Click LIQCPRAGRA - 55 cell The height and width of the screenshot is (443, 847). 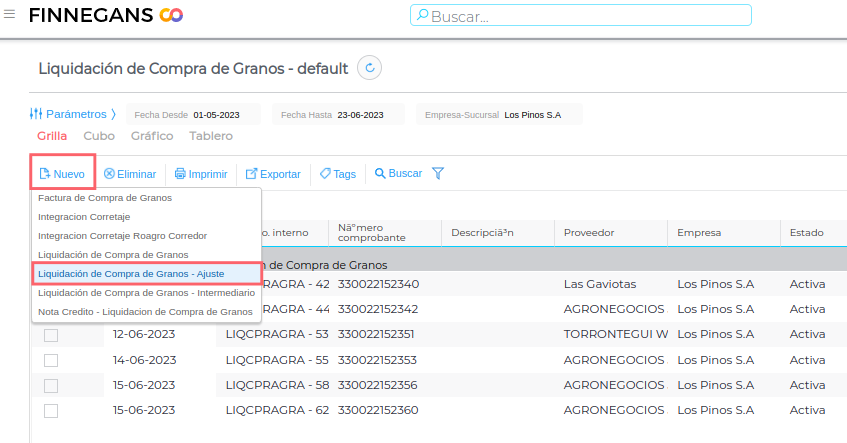(277, 360)
